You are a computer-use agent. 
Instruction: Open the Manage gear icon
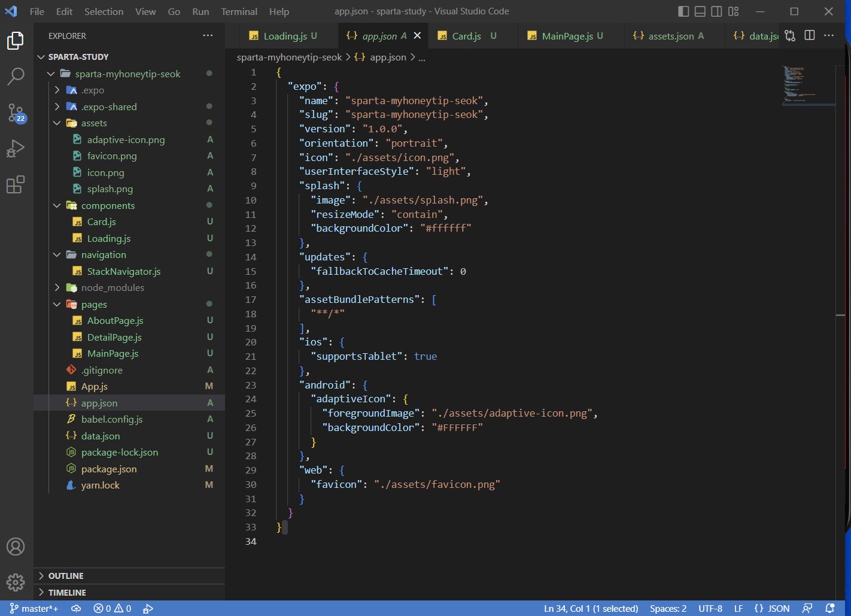[16, 582]
